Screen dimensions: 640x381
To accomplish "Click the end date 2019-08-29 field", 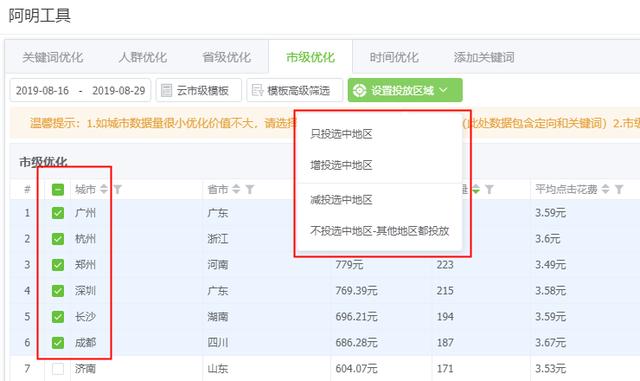I will (x=119, y=91).
